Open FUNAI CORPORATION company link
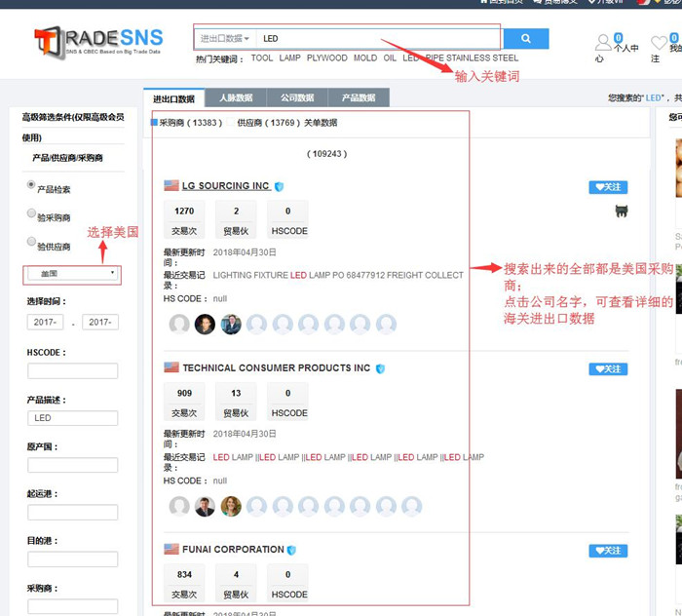 (233, 550)
